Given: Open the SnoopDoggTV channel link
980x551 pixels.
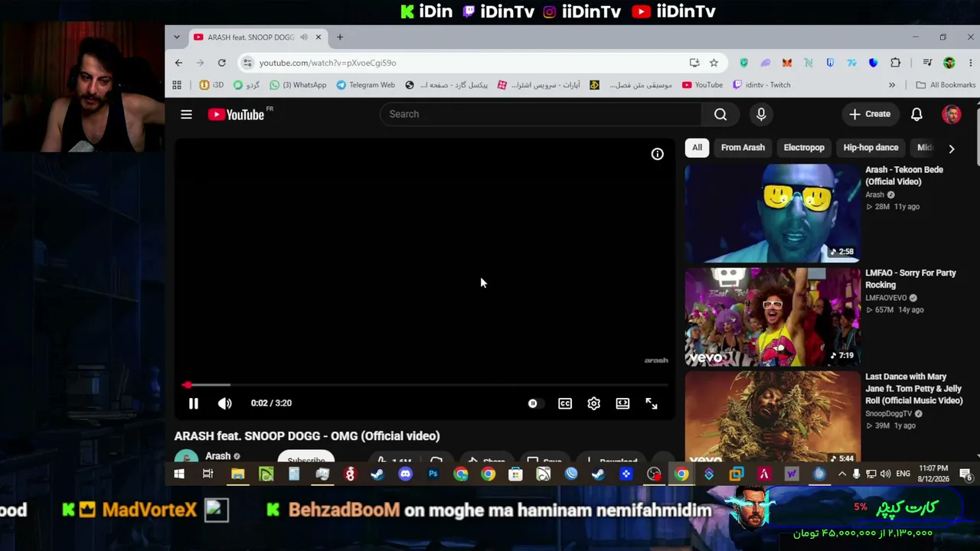Looking at the screenshot, I should 889,413.
